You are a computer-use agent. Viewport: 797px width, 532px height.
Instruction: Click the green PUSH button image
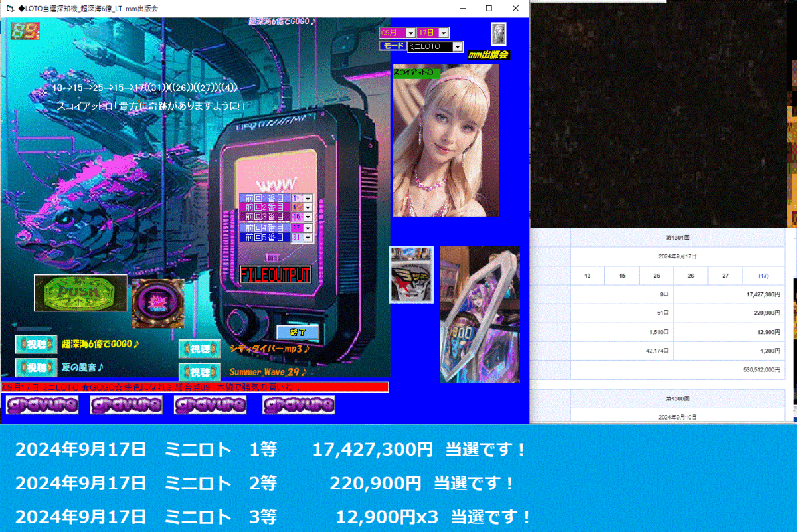[80, 294]
